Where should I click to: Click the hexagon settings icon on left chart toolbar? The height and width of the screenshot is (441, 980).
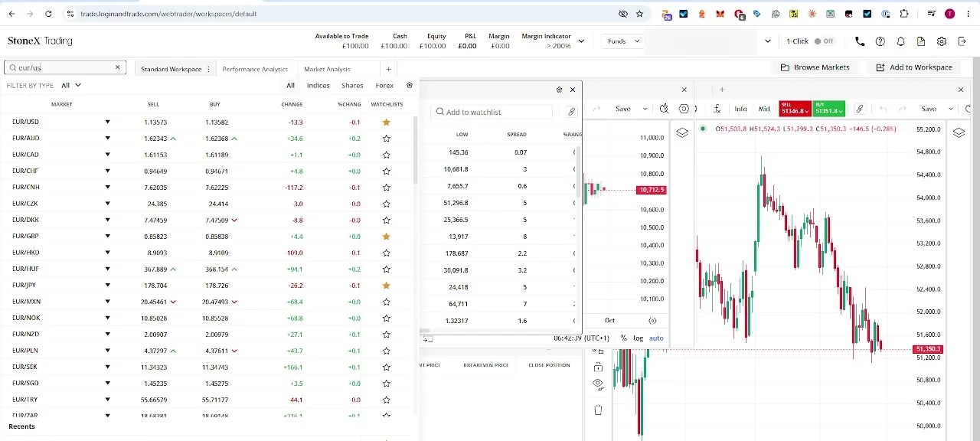click(x=684, y=109)
